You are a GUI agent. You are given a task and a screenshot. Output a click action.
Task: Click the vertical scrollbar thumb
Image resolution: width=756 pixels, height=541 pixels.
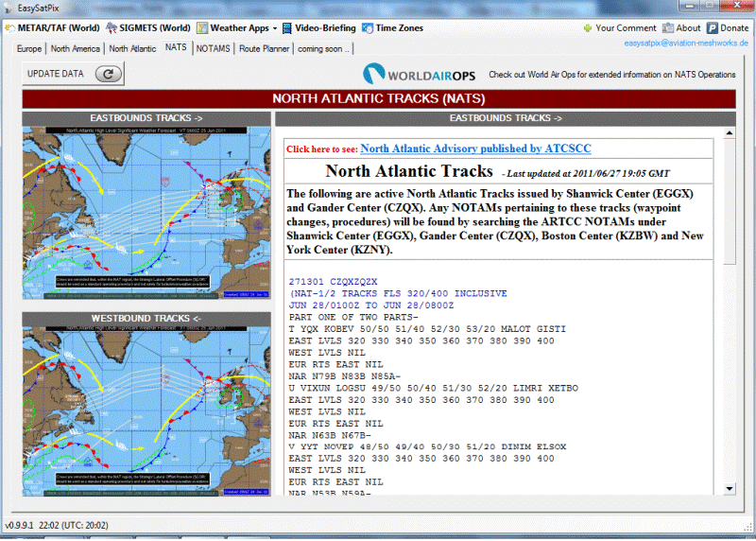click(729, 201)
